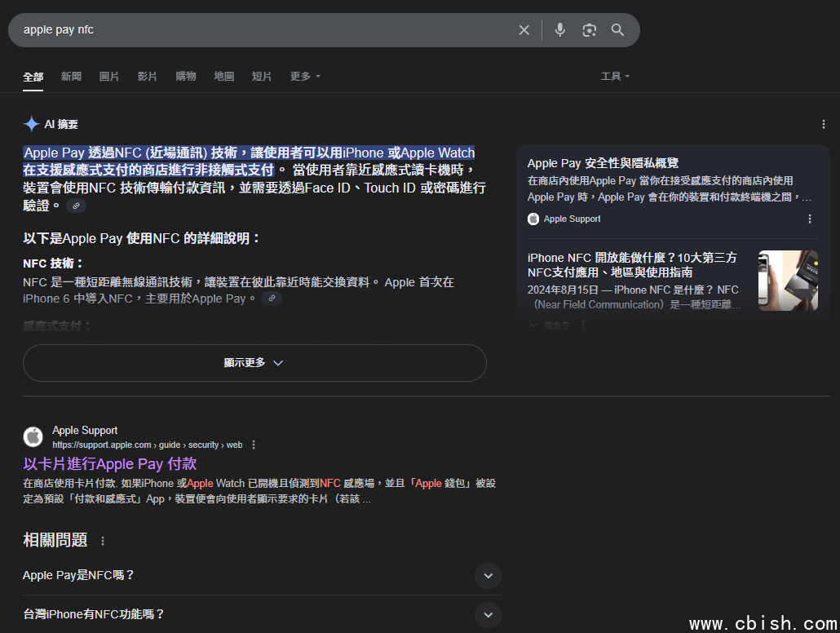Screen dimensions: 840x633
Task: Open three-dot menu beside support.apple.com URL
Action: [x=254, y=445]
